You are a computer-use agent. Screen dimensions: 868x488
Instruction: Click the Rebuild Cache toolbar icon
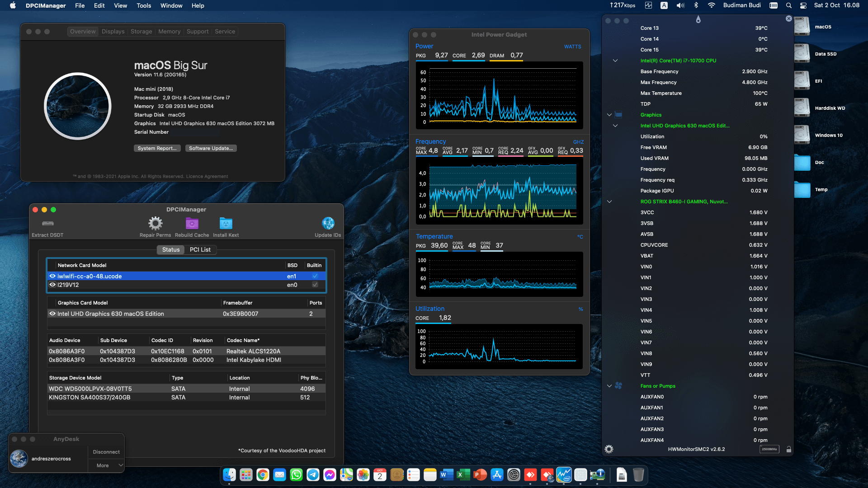pyautogui.click(x=192, y=223)
